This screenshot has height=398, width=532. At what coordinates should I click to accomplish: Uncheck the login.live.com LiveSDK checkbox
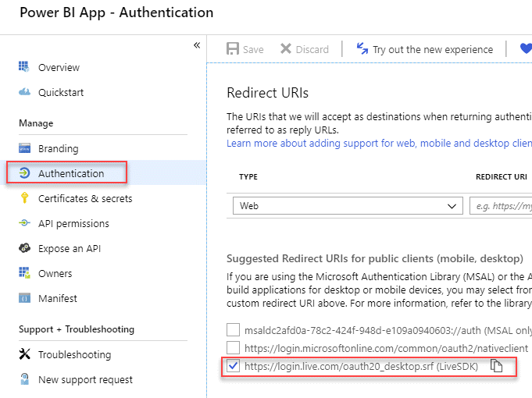[x=233, y=366]
